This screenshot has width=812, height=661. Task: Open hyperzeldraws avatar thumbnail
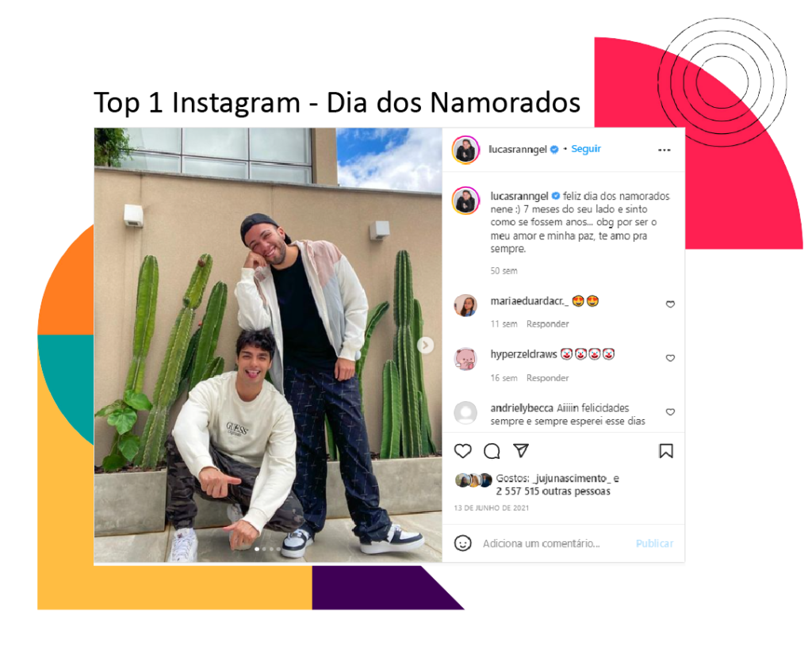465,359
